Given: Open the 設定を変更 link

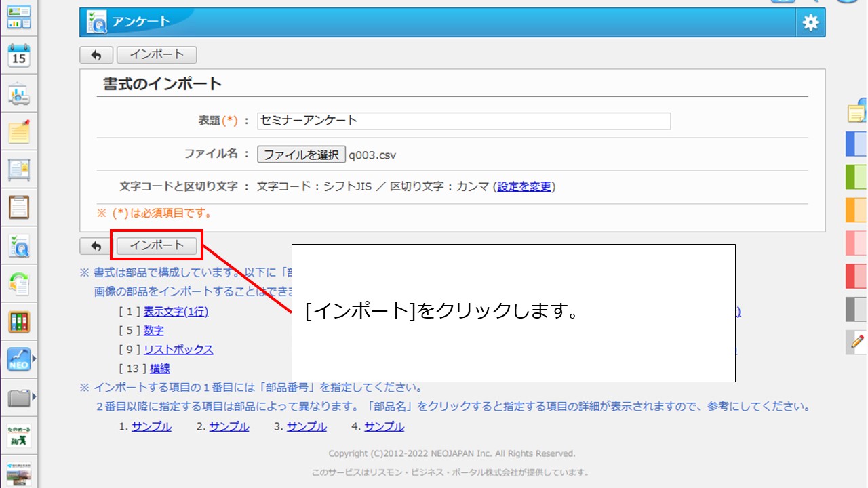Looking at the screenshot, I should pos(524,187).
